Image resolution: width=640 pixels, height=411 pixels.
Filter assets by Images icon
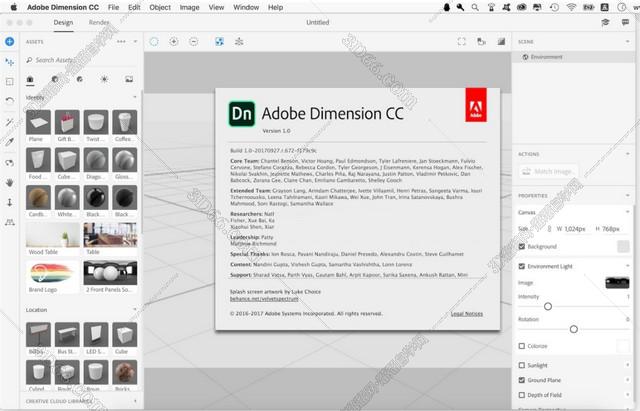click(x=129, y=79)
